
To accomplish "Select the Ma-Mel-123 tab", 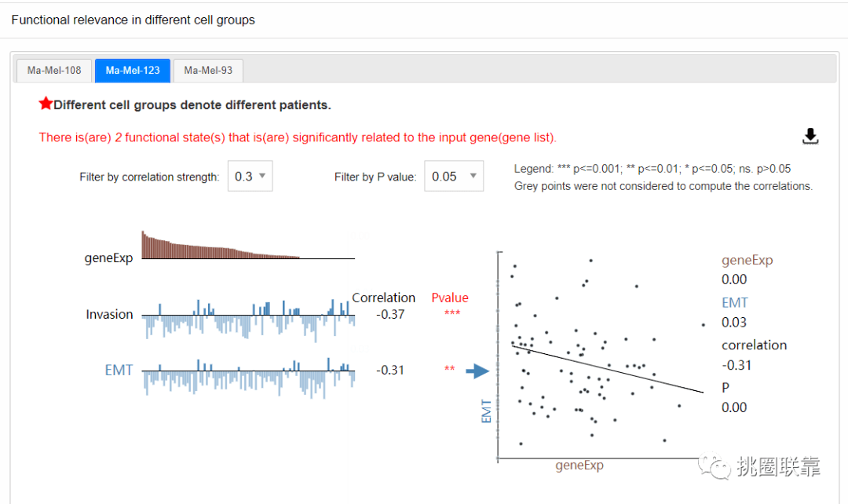I will point(133,71).
